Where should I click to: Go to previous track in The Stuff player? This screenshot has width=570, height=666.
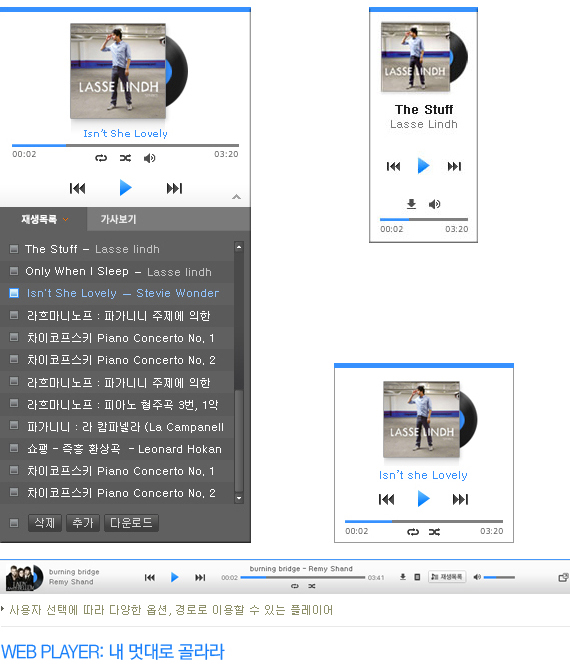(393, 166)
